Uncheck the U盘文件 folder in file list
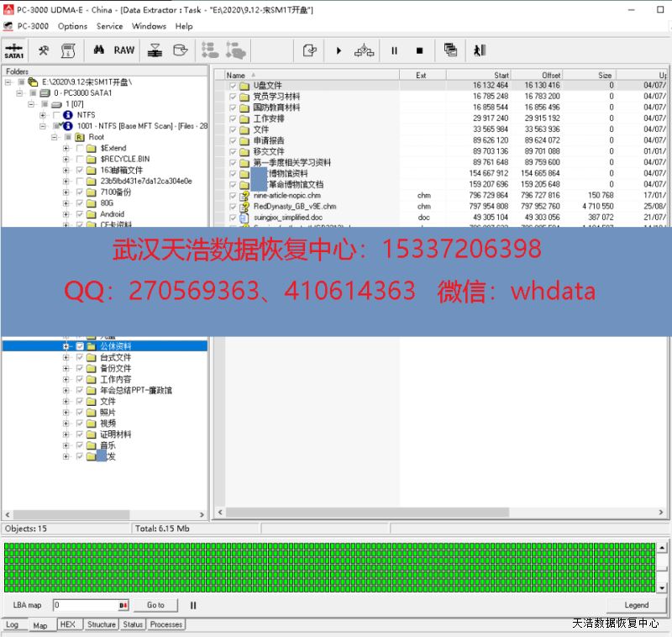 pyautogui.click(x=233, y=86)
